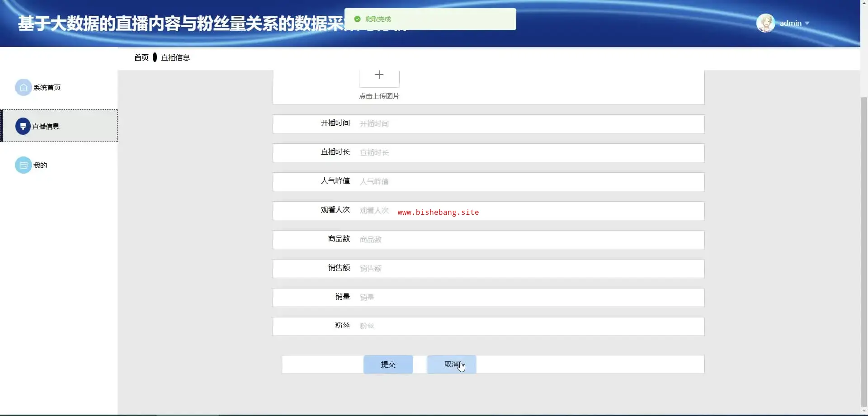Viewport: 868px width, 416px height.
Task: Click the 我的 sidebar icon
Action: [x=23, y=165]
